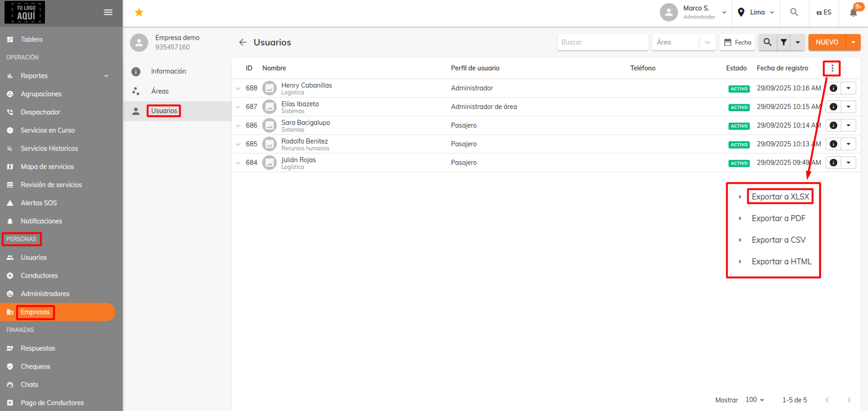The width and height of the screenshot is (868, 411).
Task: Open Revisión de servicios
Action: tap(51, 185)
